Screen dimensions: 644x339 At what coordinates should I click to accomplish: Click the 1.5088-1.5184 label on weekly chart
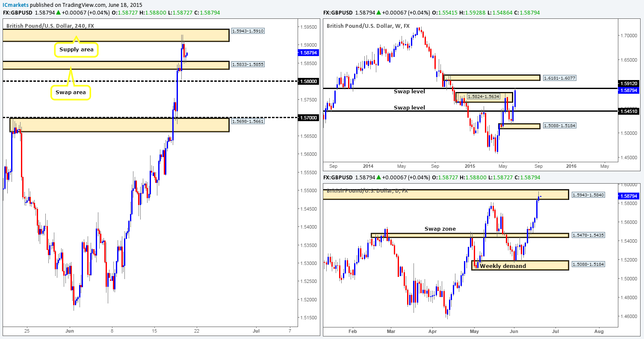click(x=559, y=126)
